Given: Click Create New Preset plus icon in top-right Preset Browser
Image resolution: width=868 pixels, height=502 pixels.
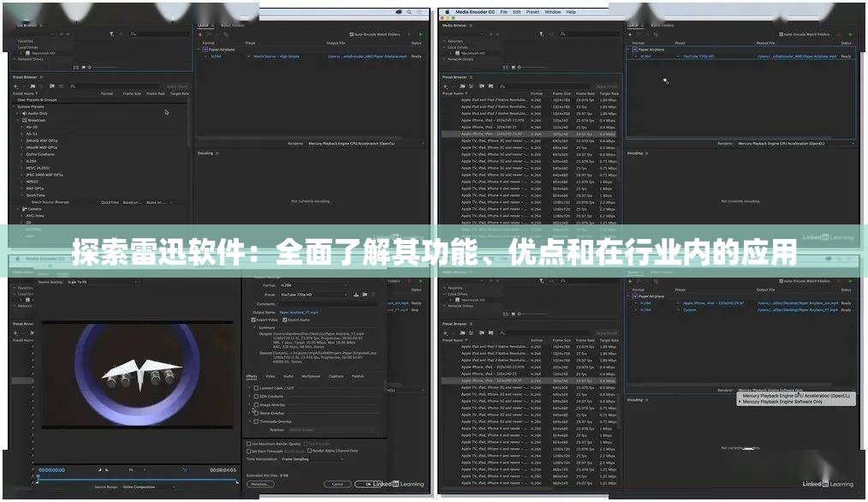Looking at the screenshot, I should point(446,87).
